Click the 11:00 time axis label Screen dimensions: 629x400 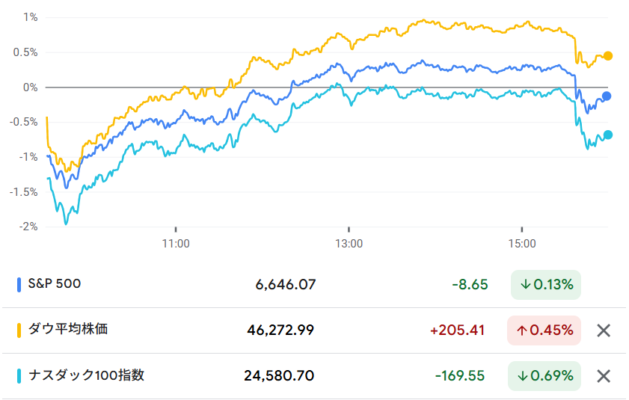pyautogui.click(x=176, y=242)
